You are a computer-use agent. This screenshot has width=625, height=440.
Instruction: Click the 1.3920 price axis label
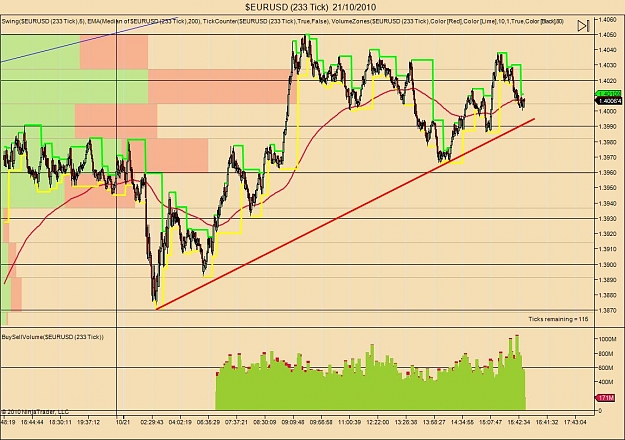[x=607, y=234]
